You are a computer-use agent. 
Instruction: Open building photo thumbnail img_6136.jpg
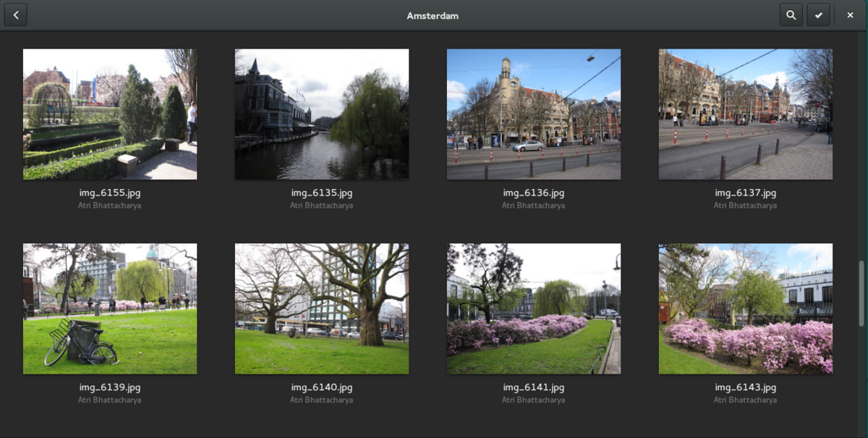click(x=534, y=114)
